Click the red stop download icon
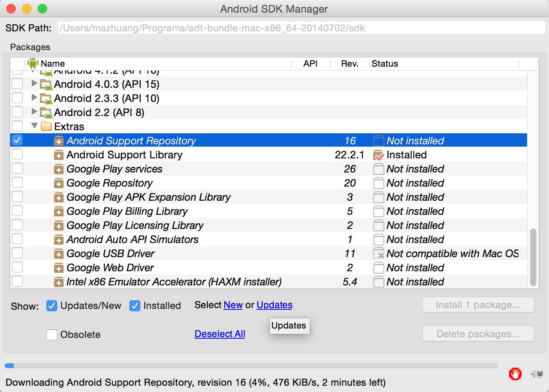Image resolution: width=549 pixels, height=392 pixels. coord(515,374)
